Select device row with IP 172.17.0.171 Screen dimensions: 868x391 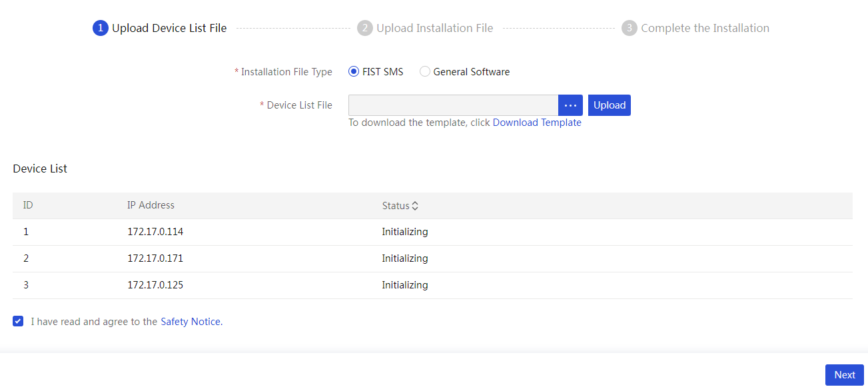(x=432, y=258)
